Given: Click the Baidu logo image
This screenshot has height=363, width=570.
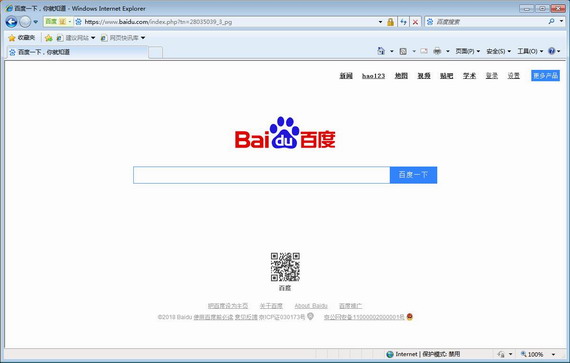Looking at the screenshot, I should tap(285, 133).
